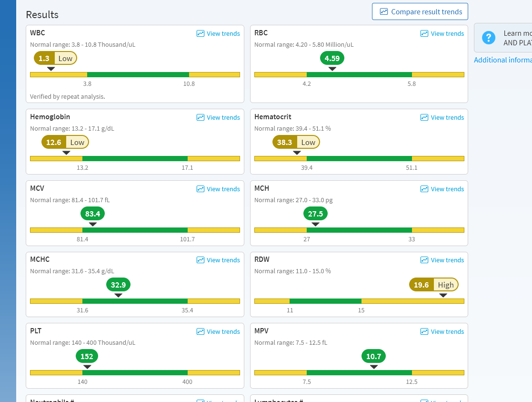This screenshot has width=532, height=402.
Task: Click the trend chart icon on MCH card
Action: point(424,189)
